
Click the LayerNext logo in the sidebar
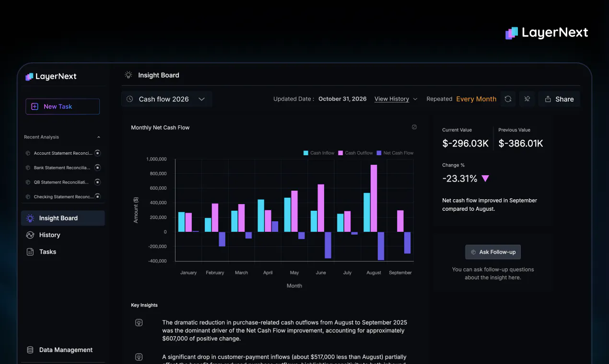pos(51,76)
